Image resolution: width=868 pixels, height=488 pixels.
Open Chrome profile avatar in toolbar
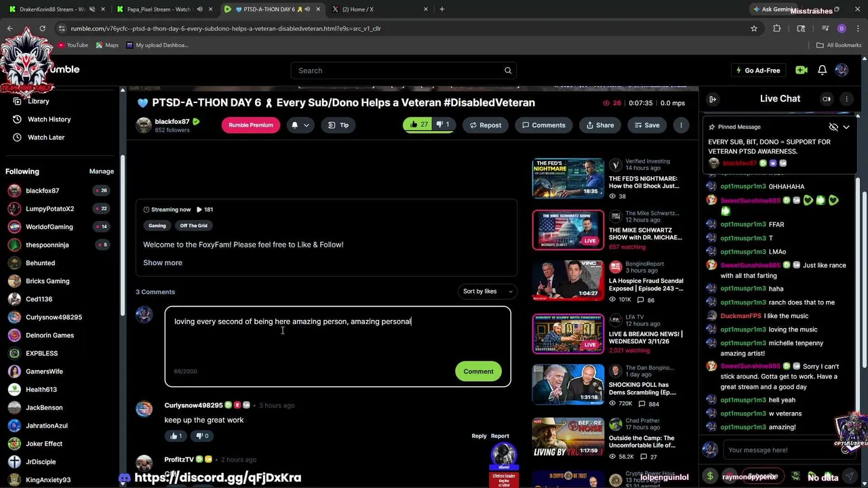(842, 28)
